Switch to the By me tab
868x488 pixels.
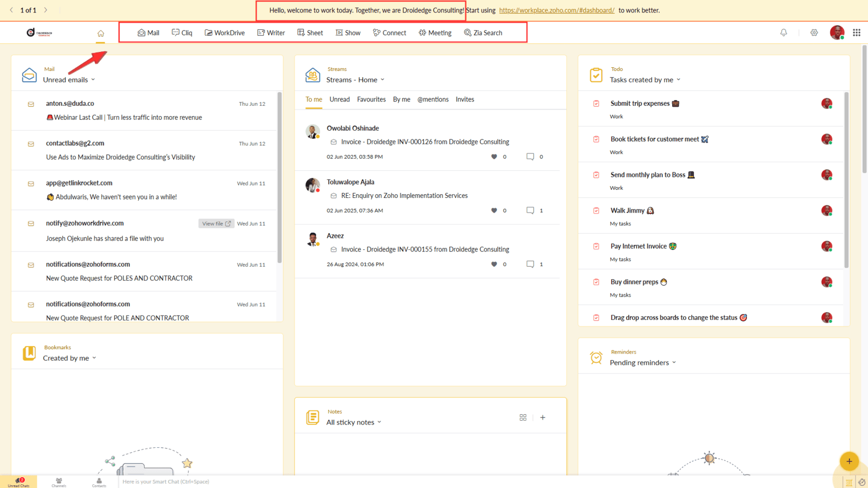tap(401, 99)
